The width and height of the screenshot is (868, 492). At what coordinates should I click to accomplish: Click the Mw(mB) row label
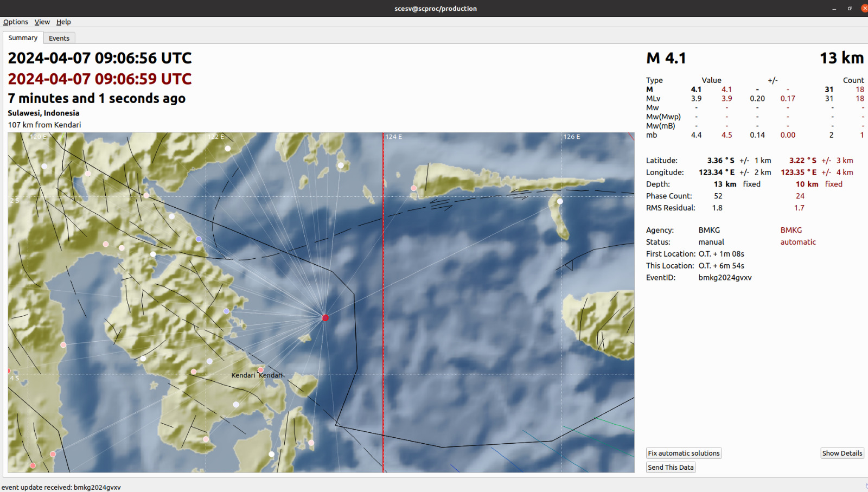click(x=661, y=126)
